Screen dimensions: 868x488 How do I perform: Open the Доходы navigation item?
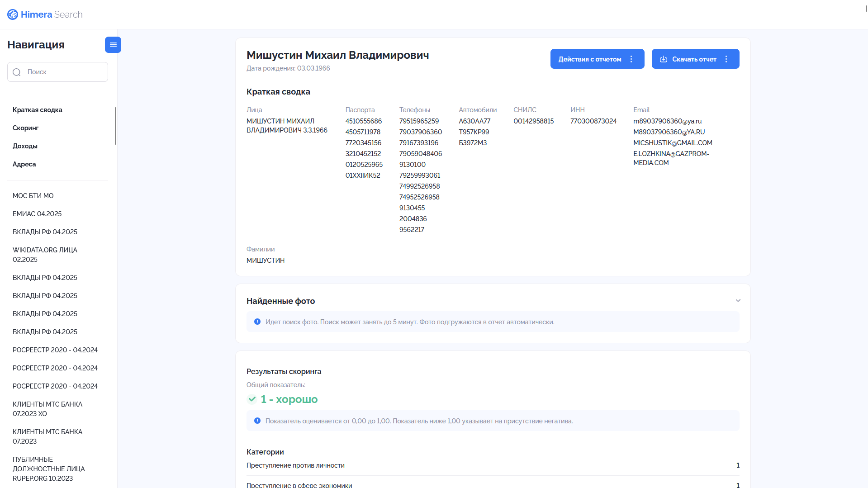point(25,146)
